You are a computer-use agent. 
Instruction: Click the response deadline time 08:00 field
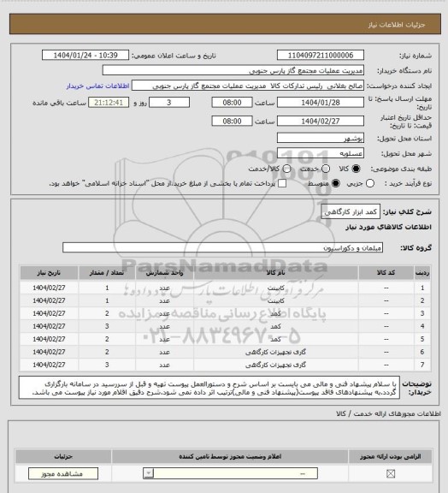tap(233, 103)
